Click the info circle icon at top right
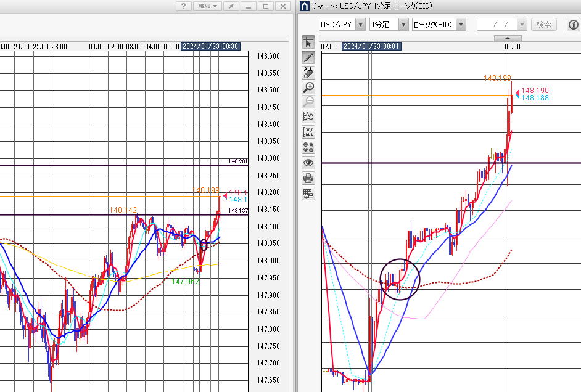The image size is (581, 392). [573, 25]
